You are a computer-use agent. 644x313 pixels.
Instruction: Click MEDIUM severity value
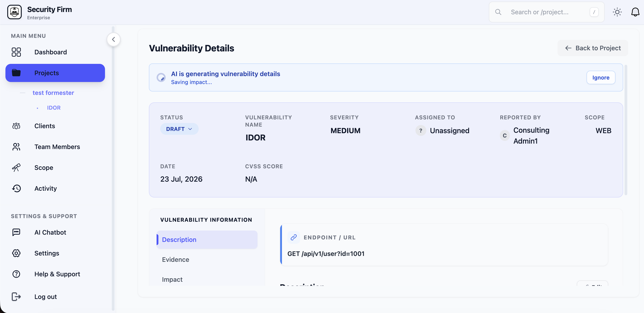point(345,130)
